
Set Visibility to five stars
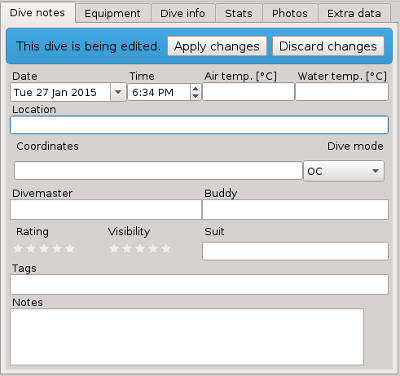(166, 248)
